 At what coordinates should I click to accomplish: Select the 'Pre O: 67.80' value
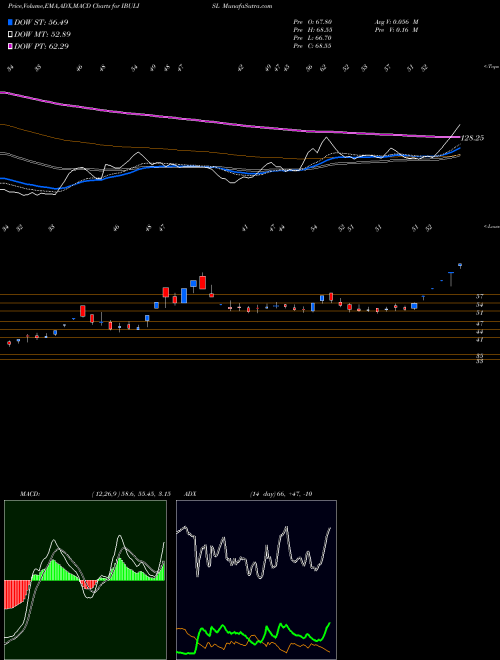tap(312, 22)
